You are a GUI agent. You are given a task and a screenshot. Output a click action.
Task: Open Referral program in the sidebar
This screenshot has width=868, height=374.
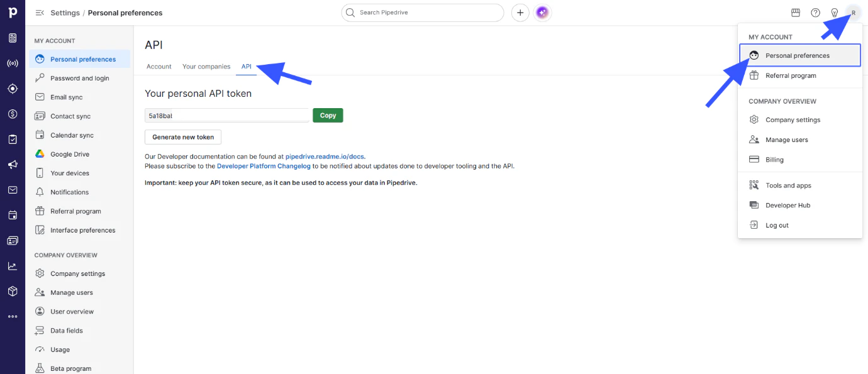point(79,211)
